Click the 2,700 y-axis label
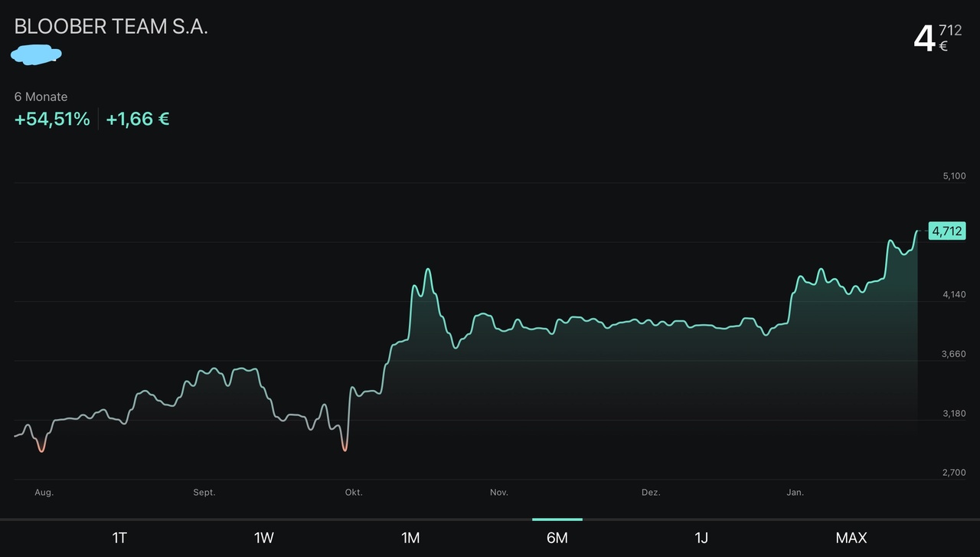The height and width of the screenshot is (557, 980). pyautogui.click(x=954, y=473)
